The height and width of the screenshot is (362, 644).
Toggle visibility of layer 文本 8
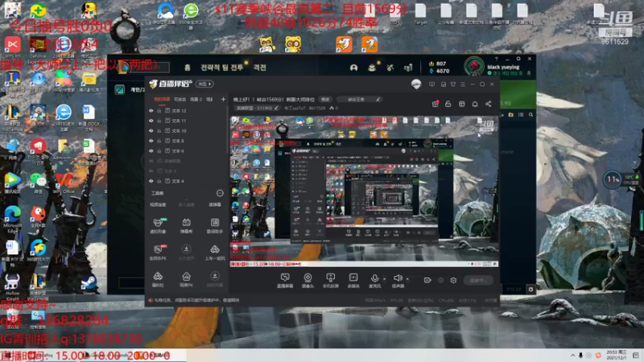click(151, 141)
